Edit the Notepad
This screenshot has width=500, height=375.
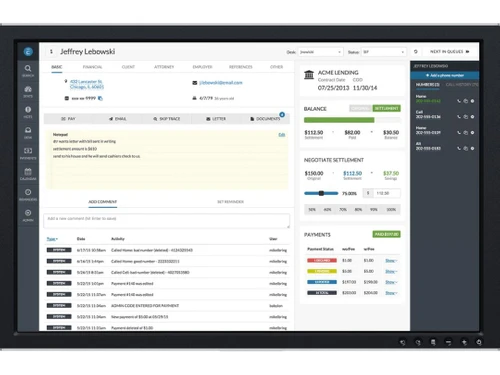click(x=282, y=135)
